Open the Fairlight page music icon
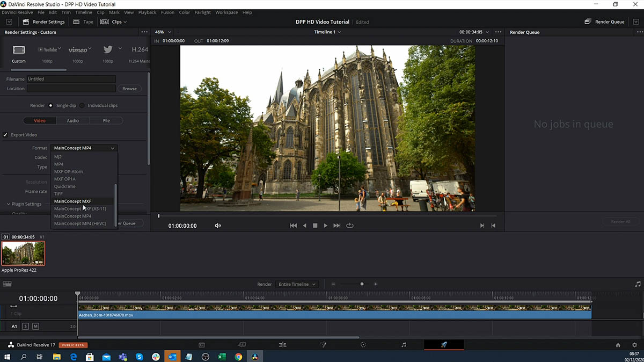 404,345
